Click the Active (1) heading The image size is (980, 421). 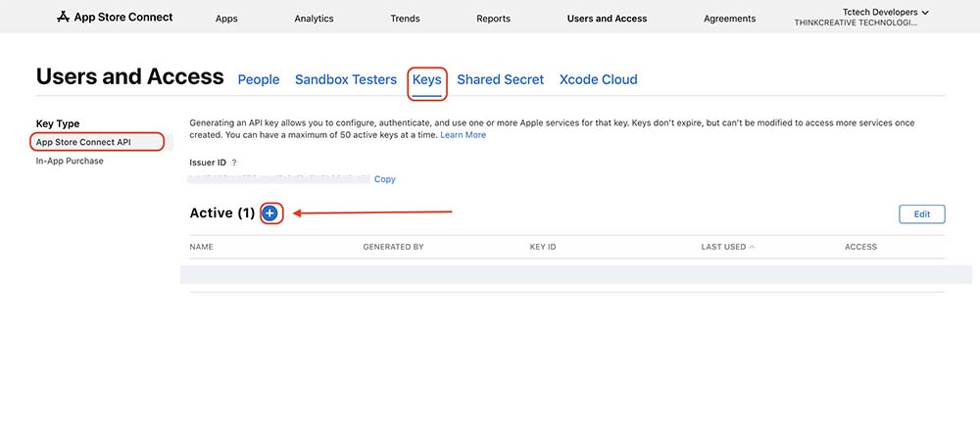221,213
